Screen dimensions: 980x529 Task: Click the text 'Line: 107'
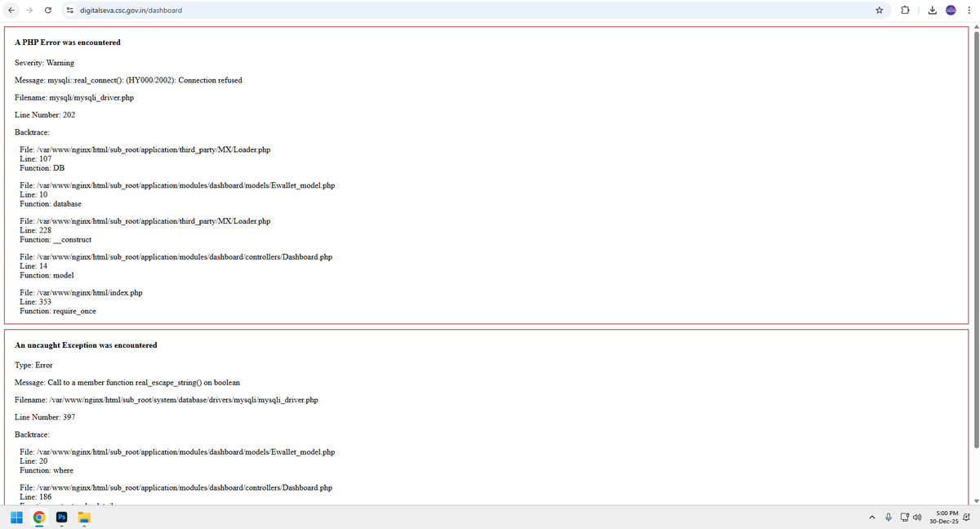[35, 159]
